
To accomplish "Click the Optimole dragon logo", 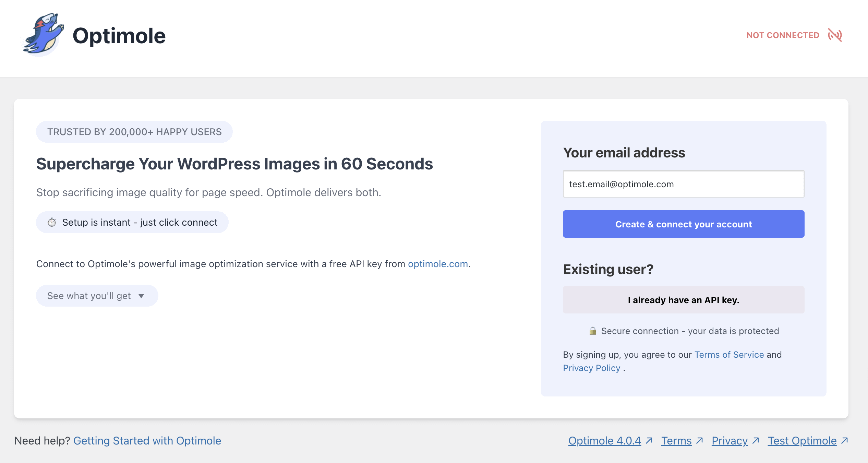I will point(44,35).
